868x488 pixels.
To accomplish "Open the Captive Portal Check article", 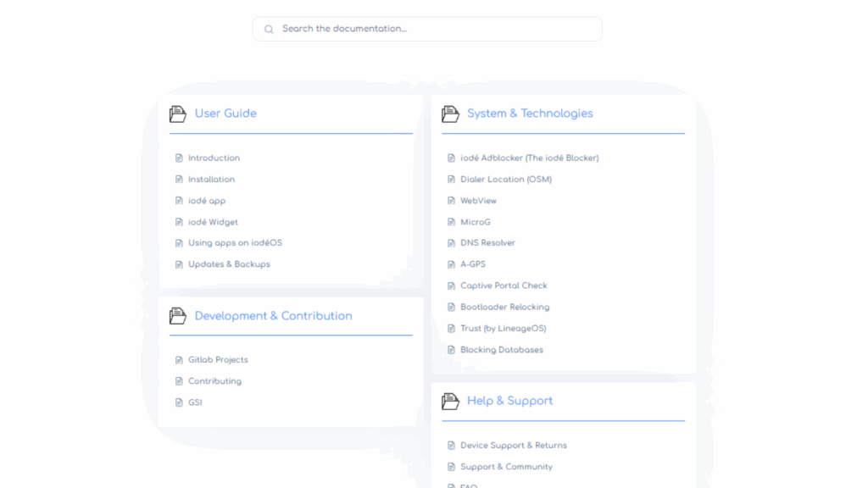I will 504,286.
